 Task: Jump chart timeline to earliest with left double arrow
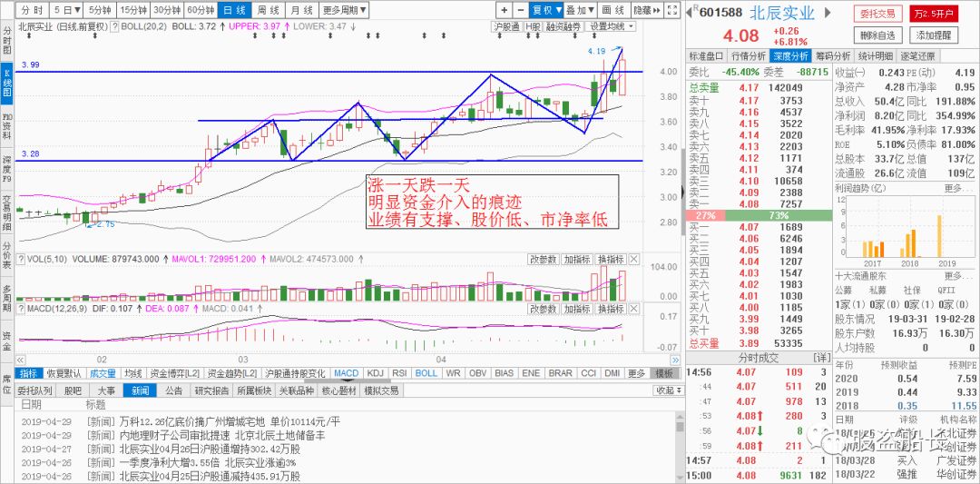(21, 361)
